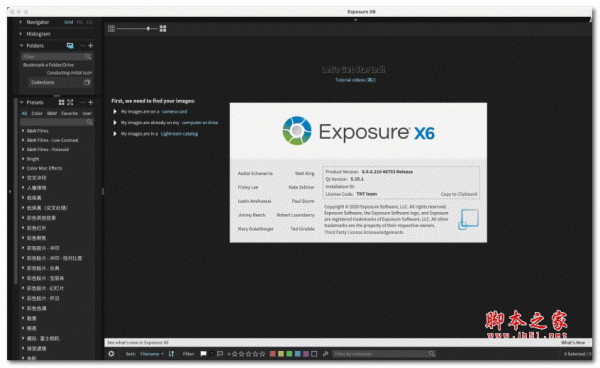This screenshot has width=600, height=368.
Task: Open the Sort Filename dropdown
Action: [152, 354]
